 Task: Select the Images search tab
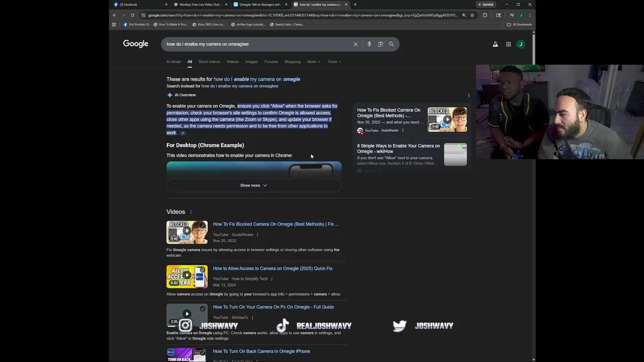coord(252,62)
